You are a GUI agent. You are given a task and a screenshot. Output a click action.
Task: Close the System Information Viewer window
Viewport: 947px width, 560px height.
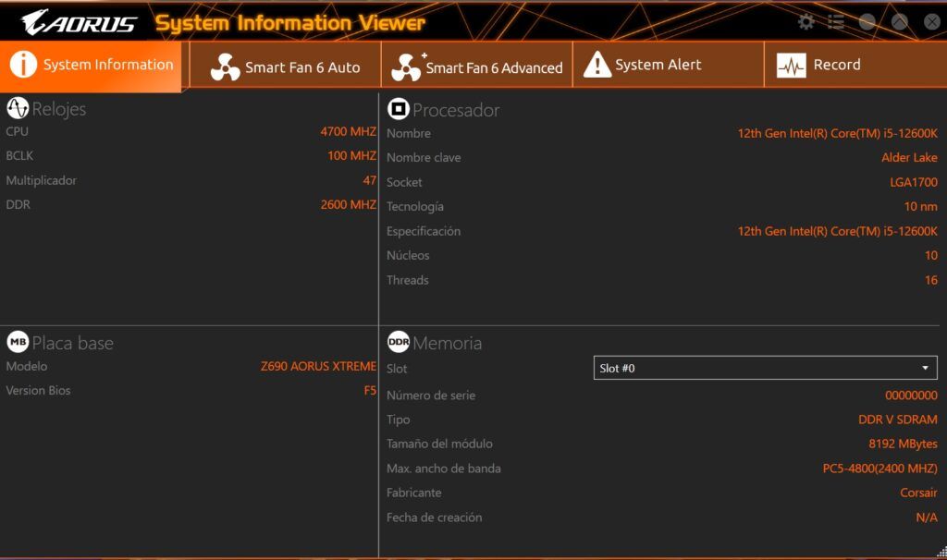932,22
